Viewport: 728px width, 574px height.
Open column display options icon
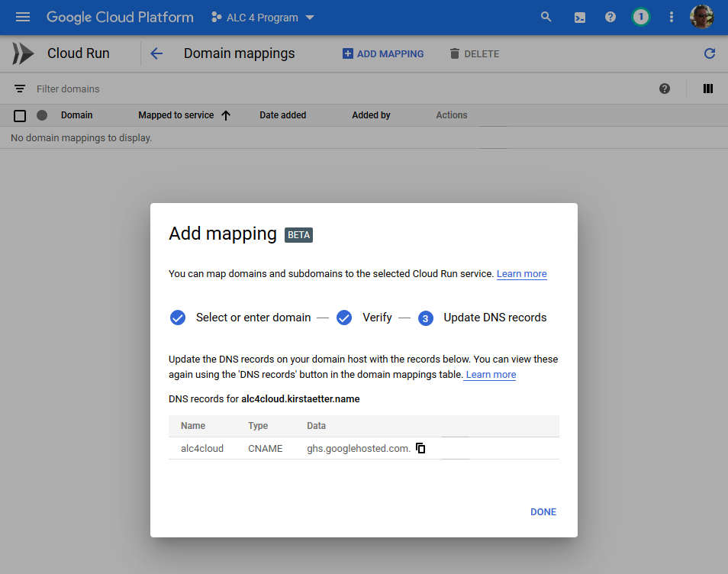(x=707, y=89)
